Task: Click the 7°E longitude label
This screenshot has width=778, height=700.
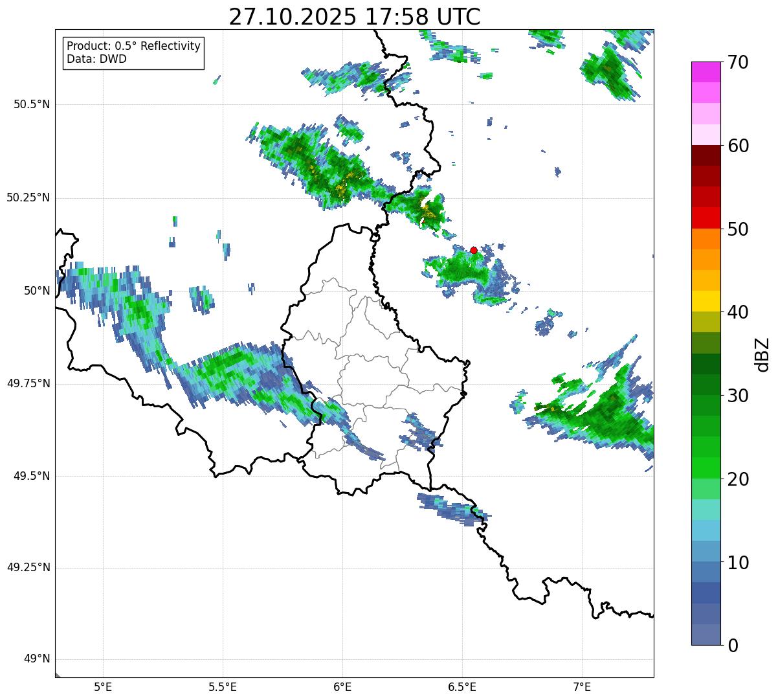Action: (582, 687)
